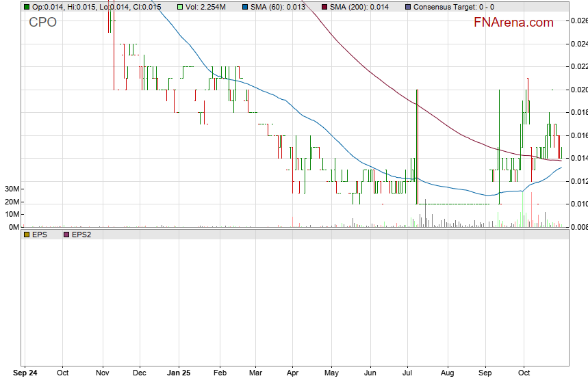Click the 'Vol: 2.254M' legend text

(209, 7)
